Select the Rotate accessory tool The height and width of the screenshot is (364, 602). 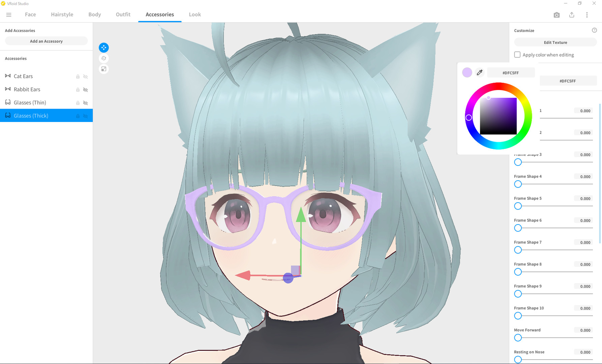click(104, 58)
